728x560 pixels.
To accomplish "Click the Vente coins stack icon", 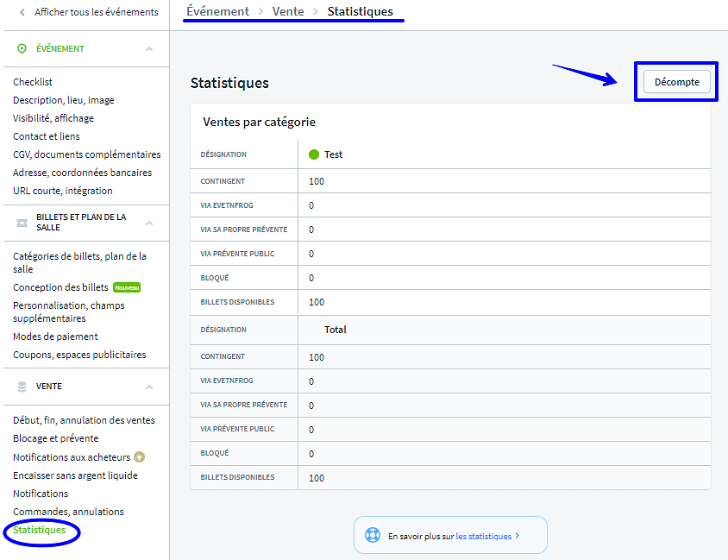I will click(22, 387).
